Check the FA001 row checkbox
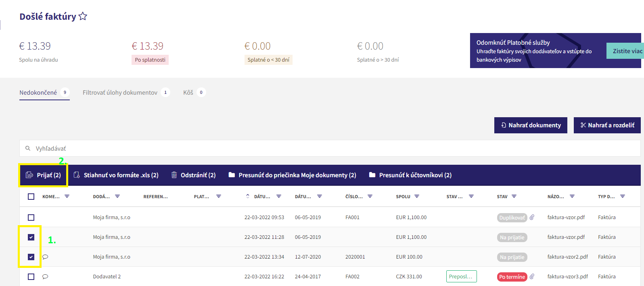Image resolution: width=644 pixels, height=286 pixels. 31,218
